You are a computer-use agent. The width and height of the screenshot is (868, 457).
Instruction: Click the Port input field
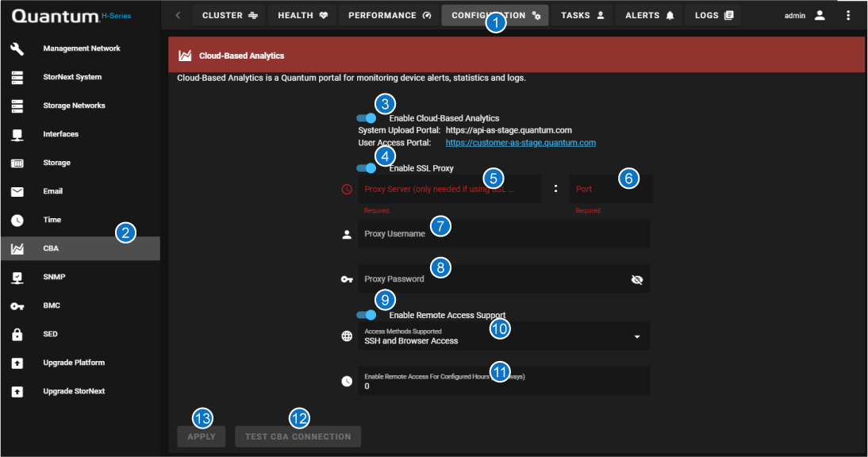click(611, 189)
